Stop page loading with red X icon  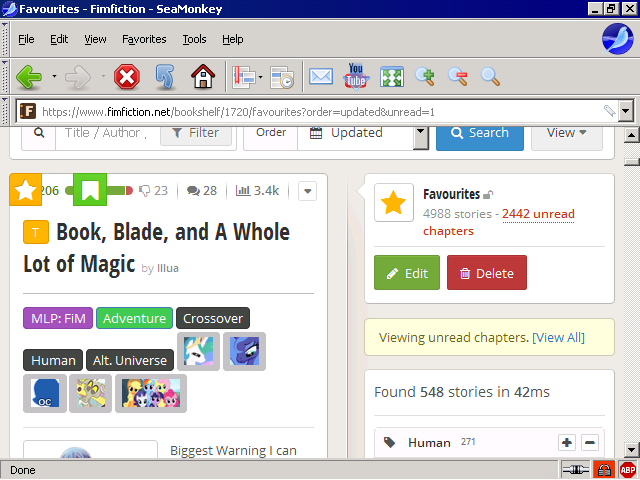pos(127,77)
